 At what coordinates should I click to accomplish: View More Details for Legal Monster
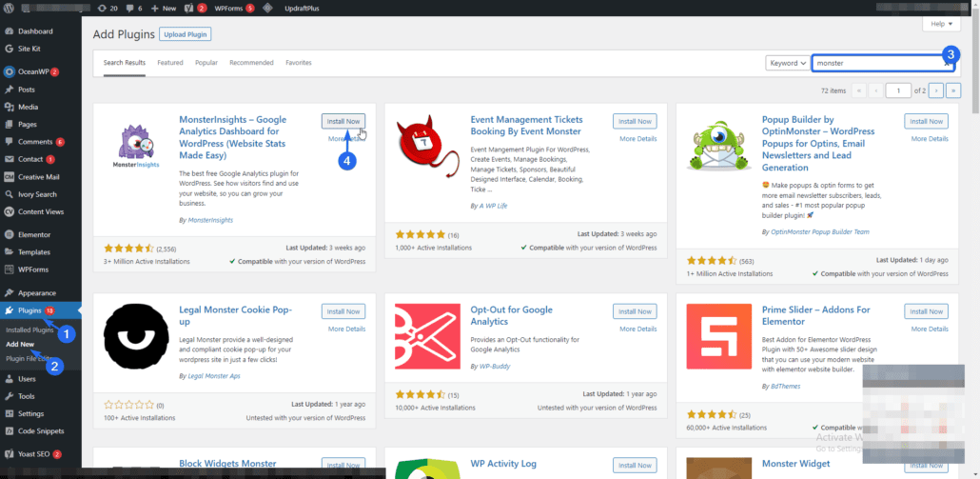347,329
